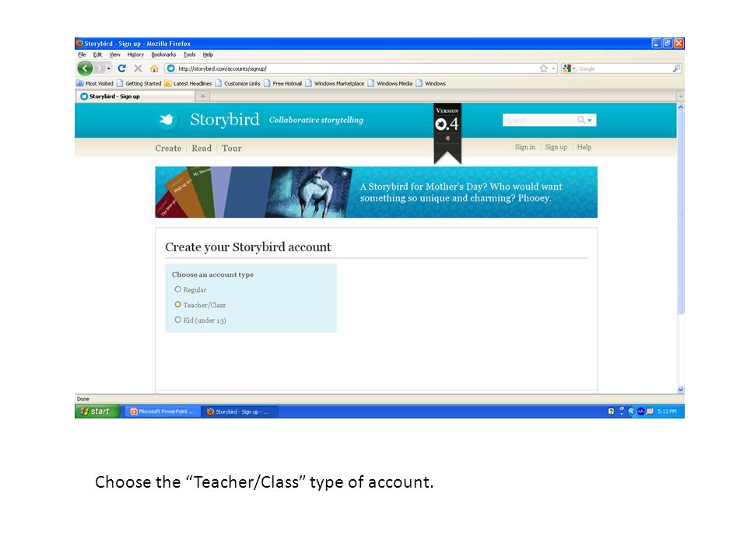Open the Tour link
747x560 pixels.
[232, 148]
